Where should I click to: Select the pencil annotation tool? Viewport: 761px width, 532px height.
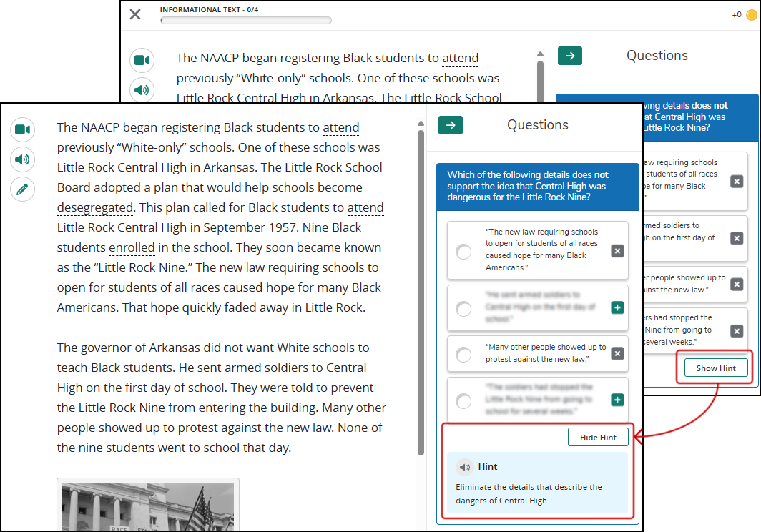point(22,189)
